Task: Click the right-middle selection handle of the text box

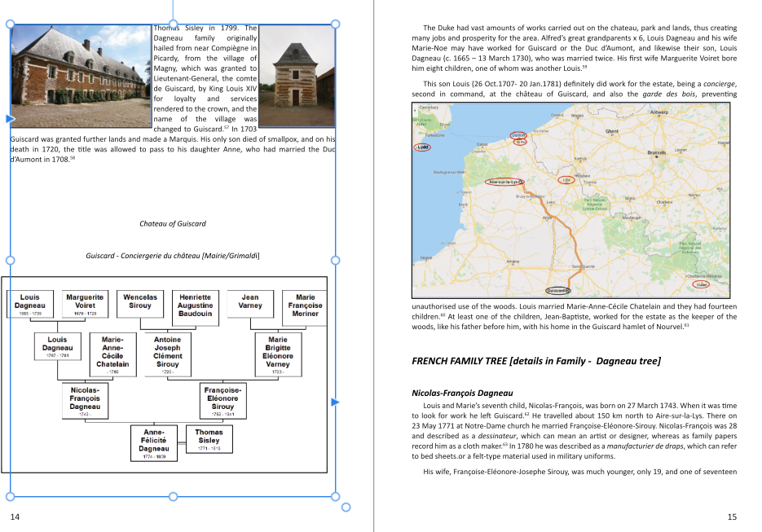Action: 335,261
